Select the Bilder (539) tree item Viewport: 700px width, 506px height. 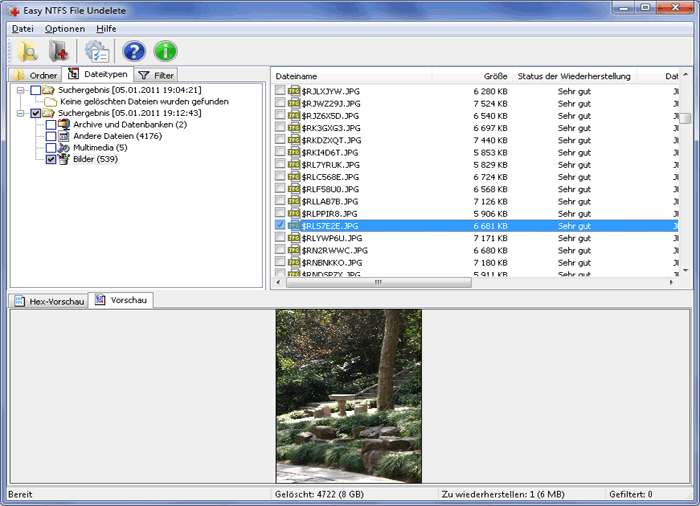[96, 159]
